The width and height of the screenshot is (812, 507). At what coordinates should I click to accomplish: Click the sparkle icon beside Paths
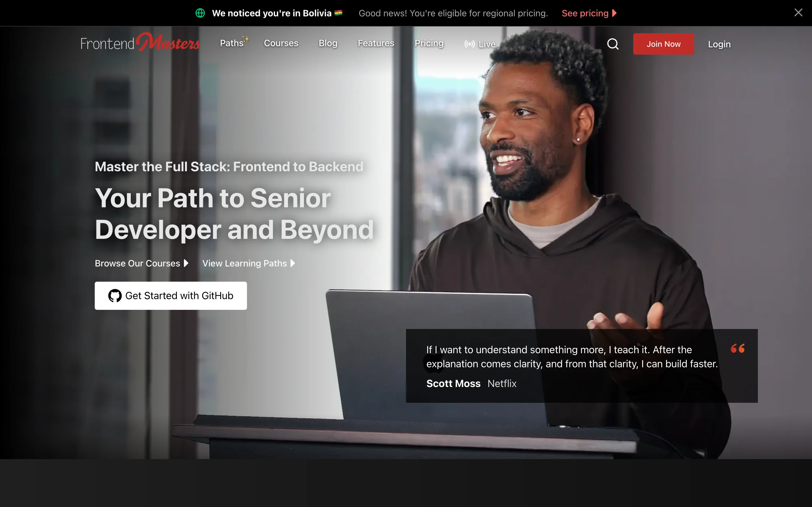[x=246, y=39]
